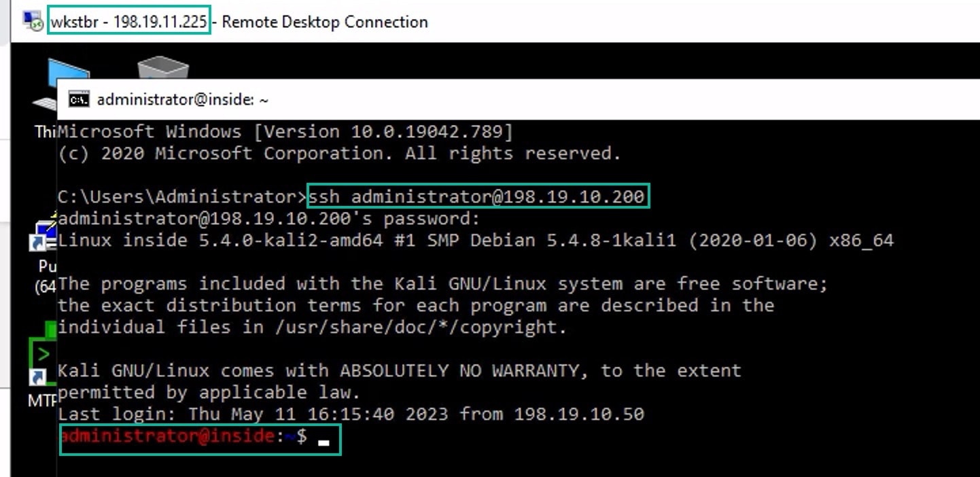Click the Remote Desktop Connection title icon
The width and height of the screenshot is (980, 477).
(33, 22)
